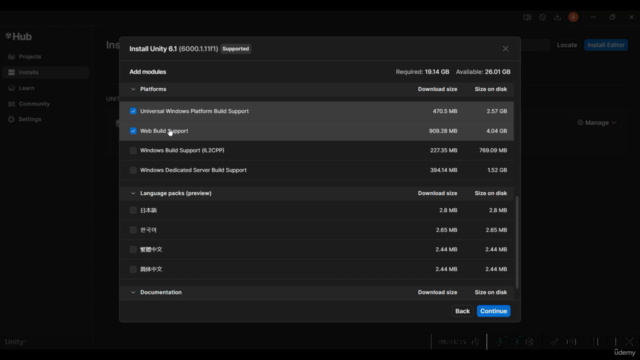640x360 pixels.
Task: Enable Windows Dedicated Server Build Support
Action: [x=133, y=170]
